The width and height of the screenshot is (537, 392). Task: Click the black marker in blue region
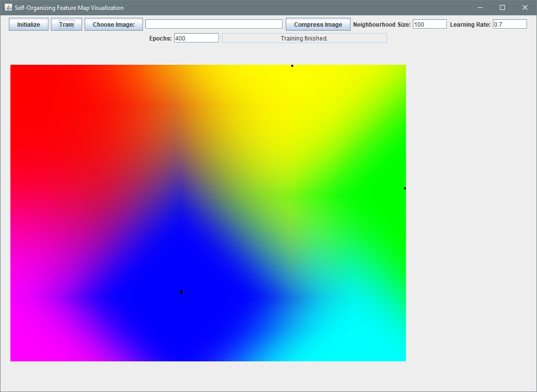pos(181,292)
